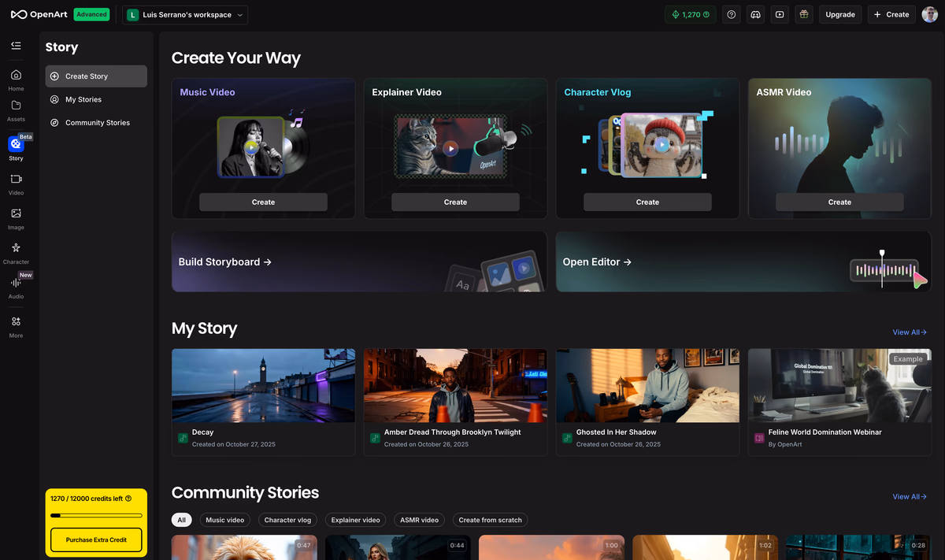Open the Image section in the sidebar
This screenshot has width=945, height=560.
(16, 218)
